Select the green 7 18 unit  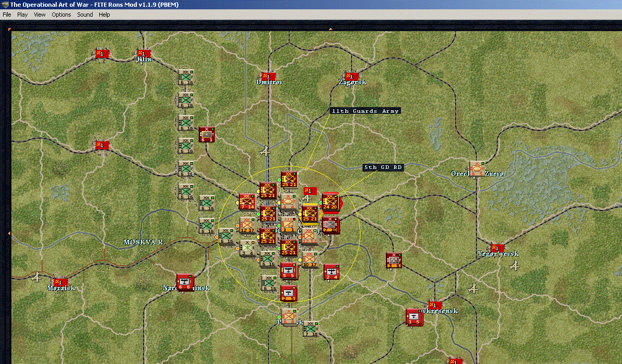click(310, 329)
